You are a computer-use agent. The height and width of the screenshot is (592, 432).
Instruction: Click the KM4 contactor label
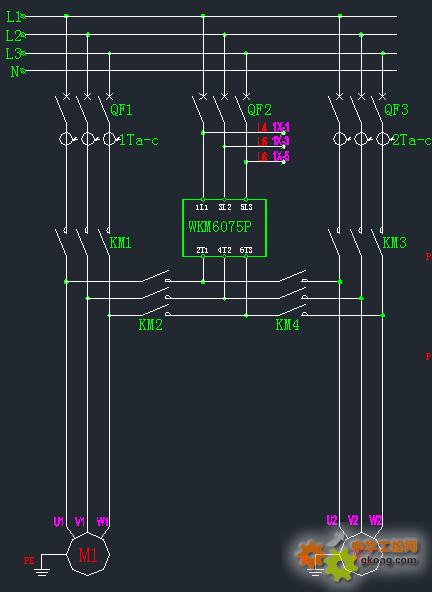287,325
